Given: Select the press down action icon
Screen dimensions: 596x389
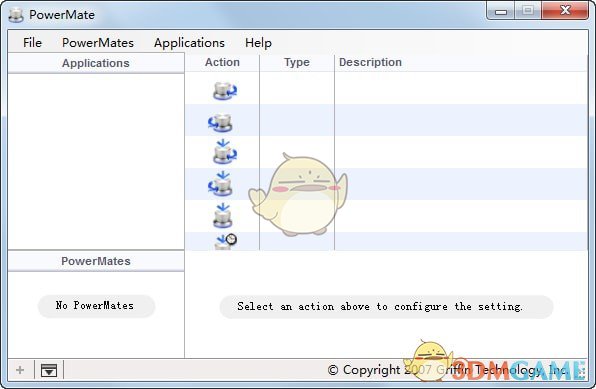Looking at the screenshot, I should [x=223, y=216].
